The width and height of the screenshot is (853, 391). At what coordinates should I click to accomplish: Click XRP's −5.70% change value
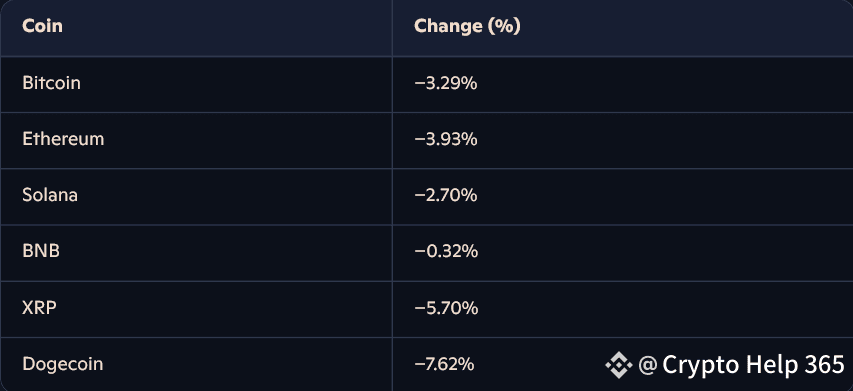click(x=446, y=308)
